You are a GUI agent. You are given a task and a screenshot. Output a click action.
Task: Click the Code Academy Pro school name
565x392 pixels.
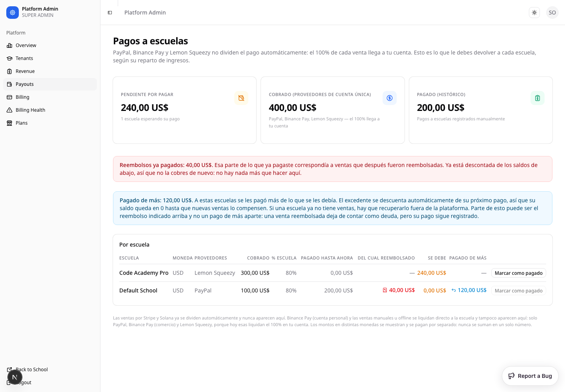144,273
